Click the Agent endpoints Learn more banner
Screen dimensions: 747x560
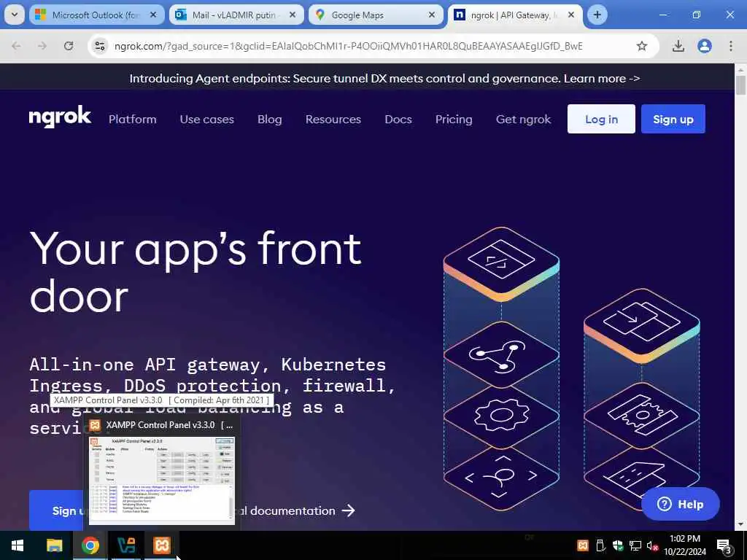(384, 79)
